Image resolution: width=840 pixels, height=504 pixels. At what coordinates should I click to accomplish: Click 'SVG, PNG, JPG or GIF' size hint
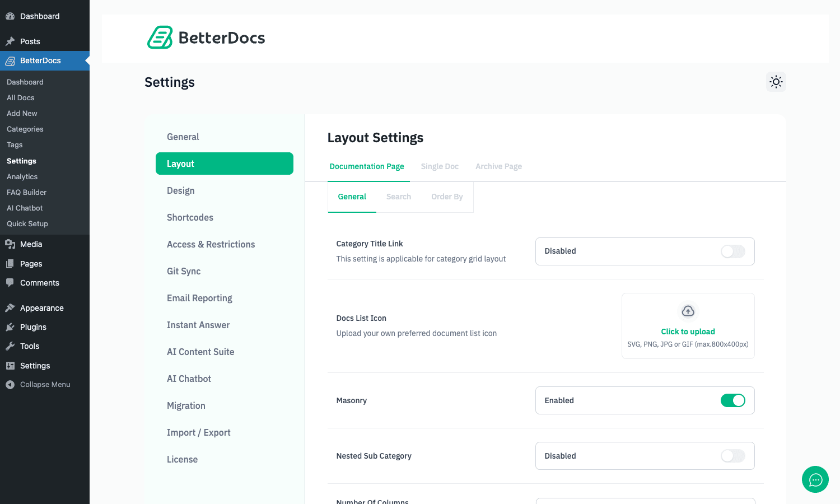click(688, 344)
